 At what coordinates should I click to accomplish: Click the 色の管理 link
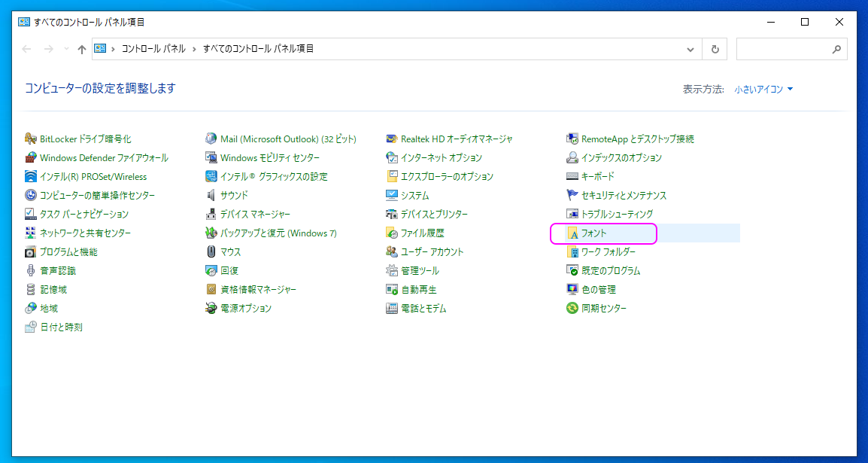point(599,290)
